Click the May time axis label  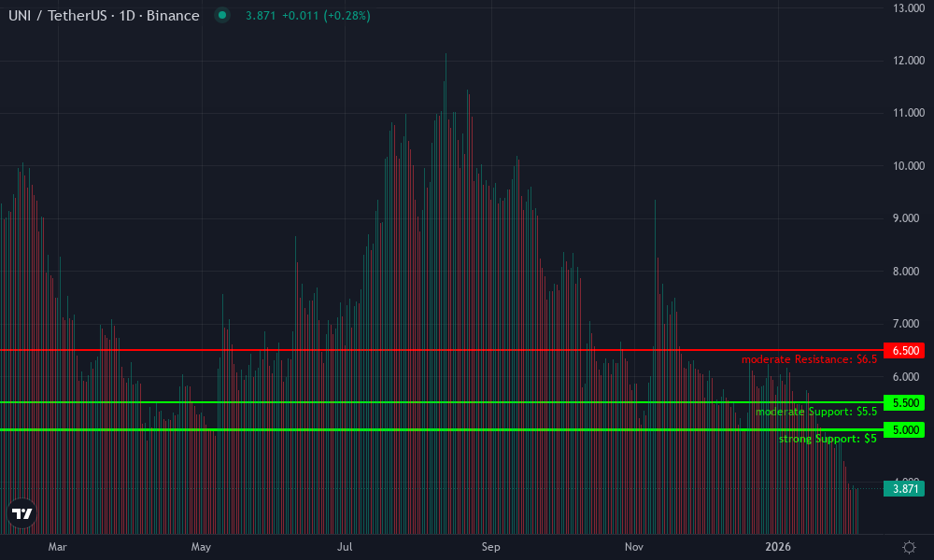tap(201, 546)
